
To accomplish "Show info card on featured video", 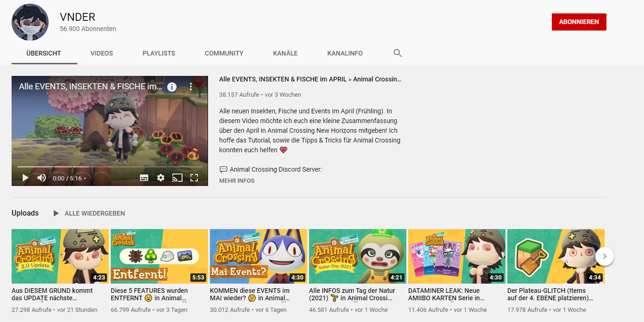I will click(172, 87).
